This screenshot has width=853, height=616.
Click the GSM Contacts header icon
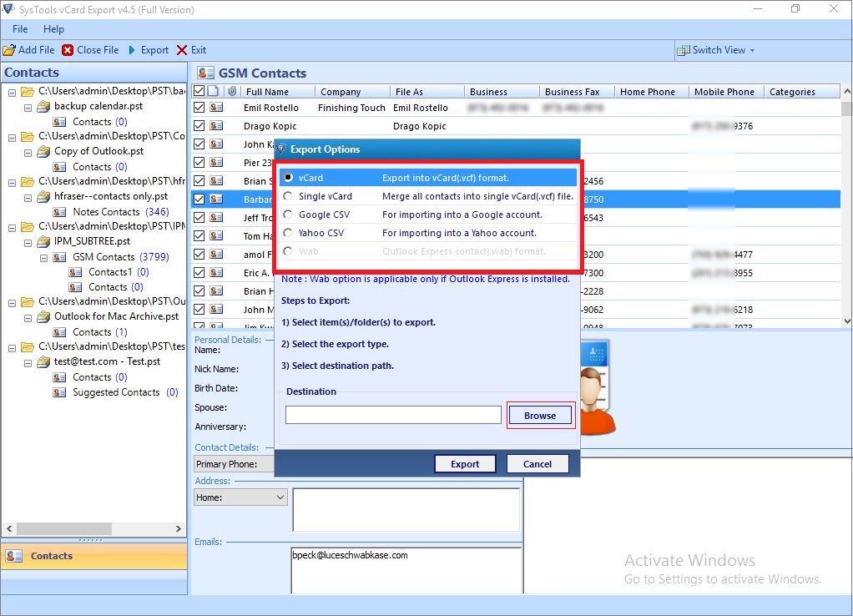click(205, 73)
